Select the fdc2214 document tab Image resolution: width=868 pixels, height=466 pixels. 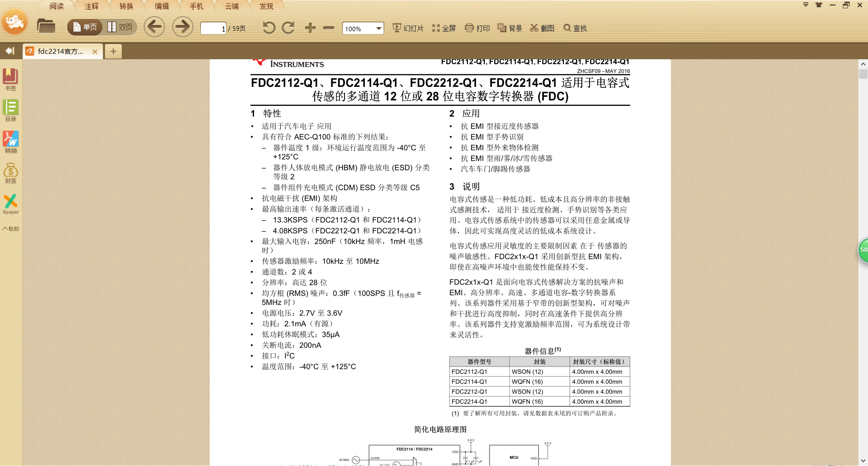click(x=60, y=52)
